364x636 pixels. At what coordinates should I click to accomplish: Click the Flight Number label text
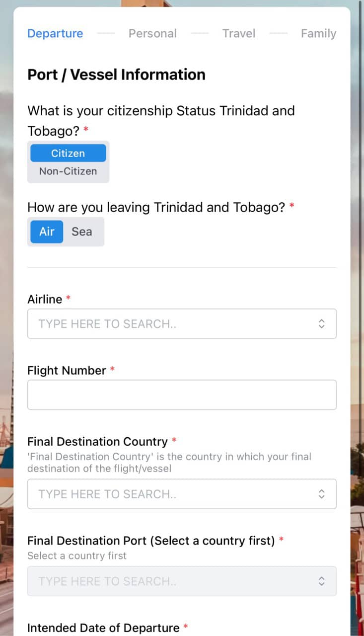pyautogui.click(x=67, y=371)
